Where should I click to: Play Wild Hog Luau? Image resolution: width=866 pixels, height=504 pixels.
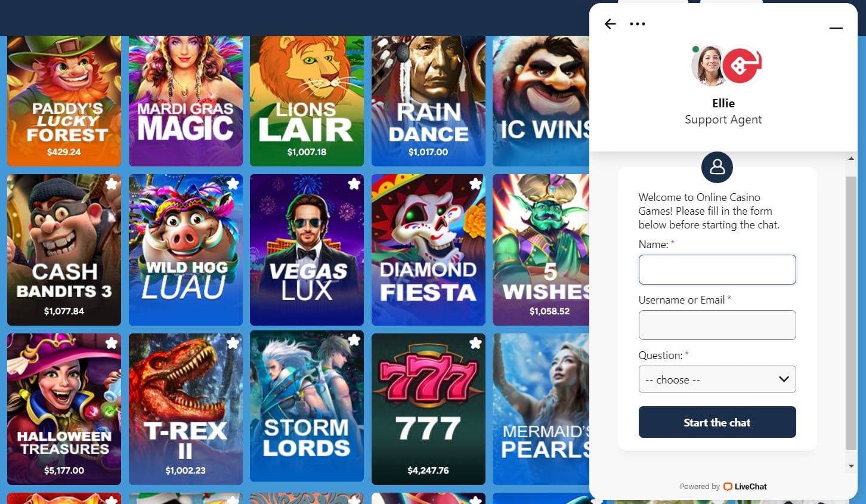pyautogui.click(x=185, y=250)
